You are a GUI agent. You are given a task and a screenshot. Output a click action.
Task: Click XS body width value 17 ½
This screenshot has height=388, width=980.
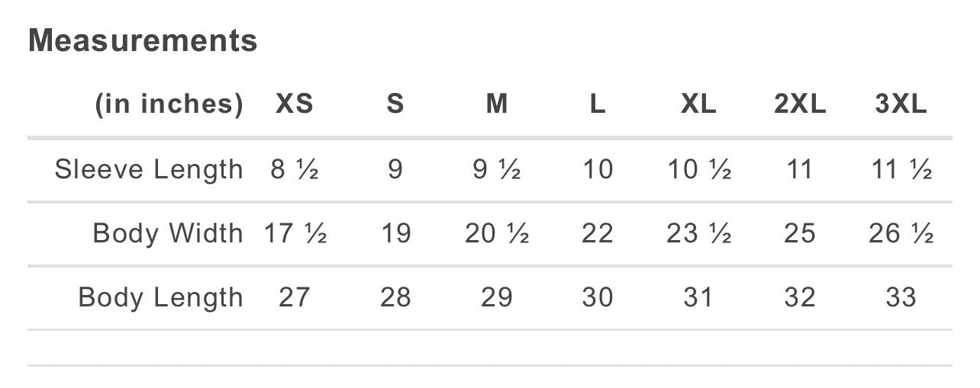click(x=295, y=233)
